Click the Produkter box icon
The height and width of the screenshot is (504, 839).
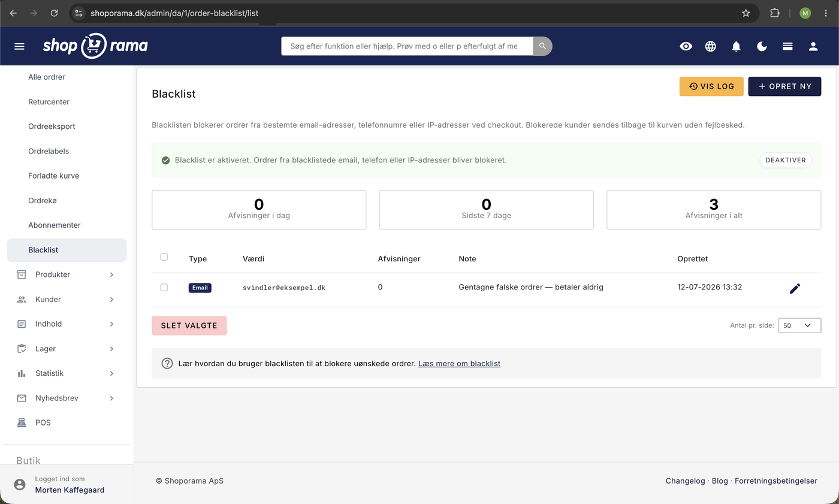pos(22,274)
